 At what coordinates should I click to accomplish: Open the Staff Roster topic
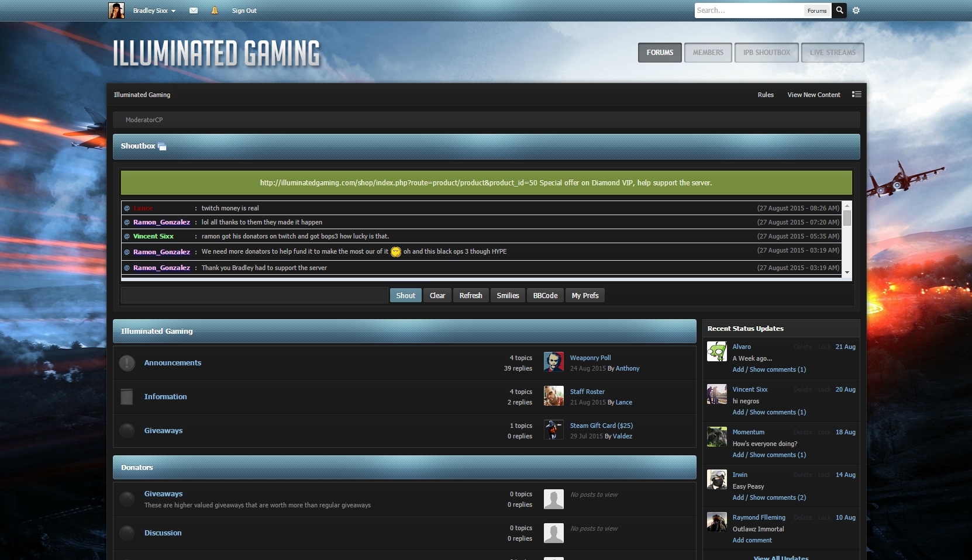[x=587, y=392]
